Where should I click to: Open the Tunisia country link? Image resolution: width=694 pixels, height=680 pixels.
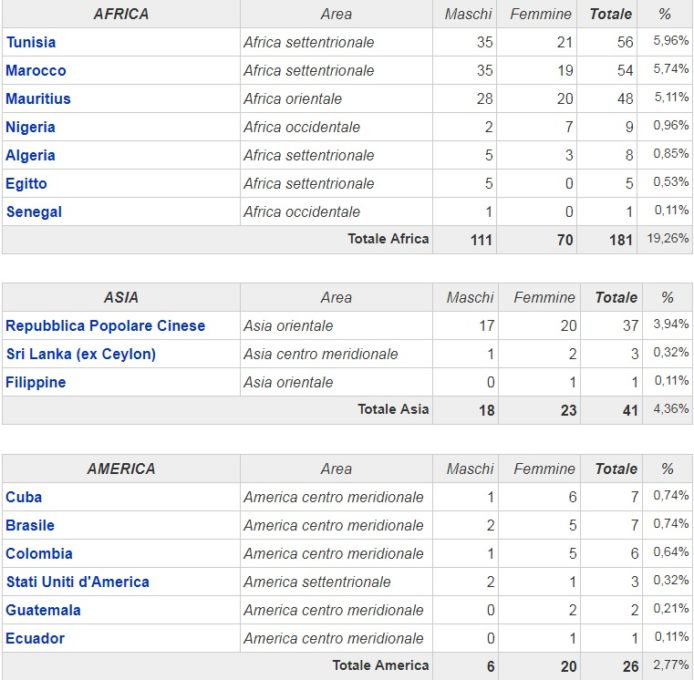pos(31,42)
